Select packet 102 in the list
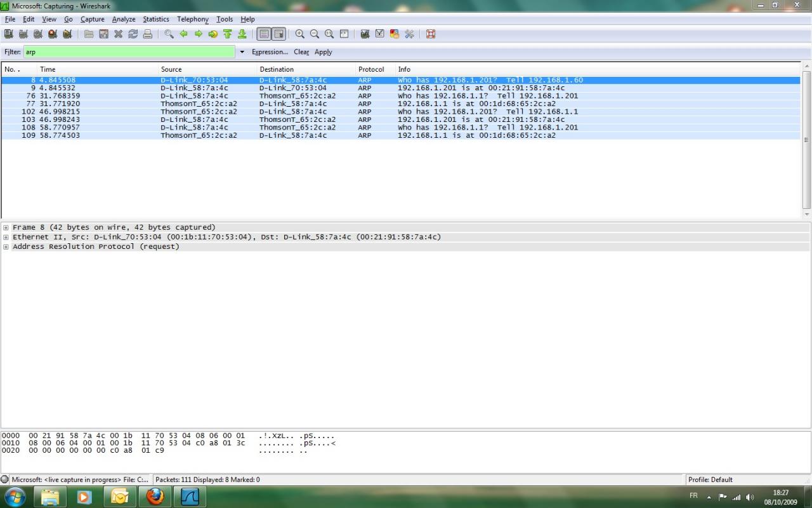 (x=401, y=112)
